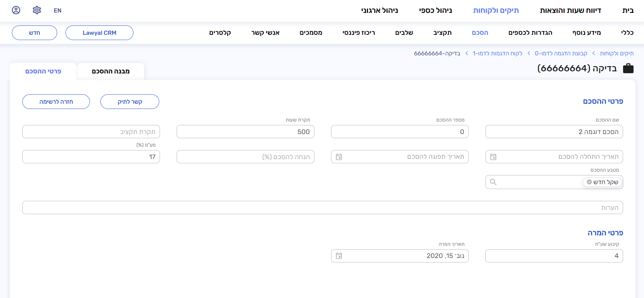Click calendar icon in agreement expiry date
The height and width of the screenshot is (298, 644).
coord(339,157)
